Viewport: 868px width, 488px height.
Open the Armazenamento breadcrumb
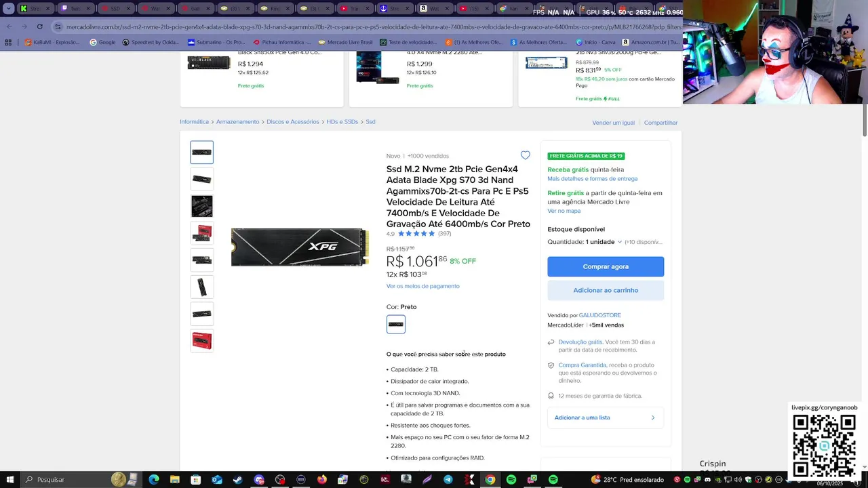pos(237,122)
